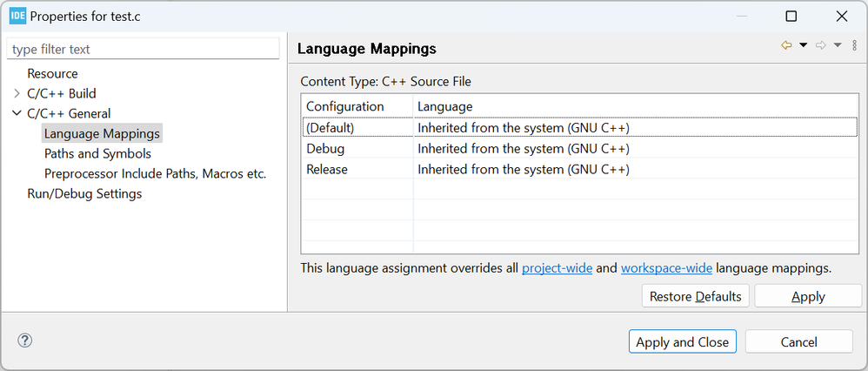Select Run/Debug Settings page
Image resolution: width=868 pixels, height=371 pixels.
[84, 193]
